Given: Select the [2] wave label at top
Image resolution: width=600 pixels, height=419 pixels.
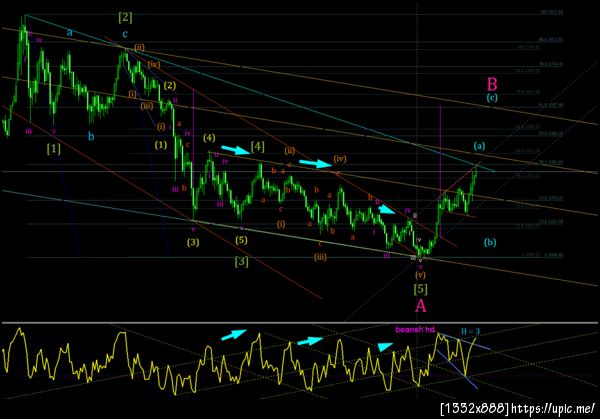Looking at the screenshot, I should point(125,17).
